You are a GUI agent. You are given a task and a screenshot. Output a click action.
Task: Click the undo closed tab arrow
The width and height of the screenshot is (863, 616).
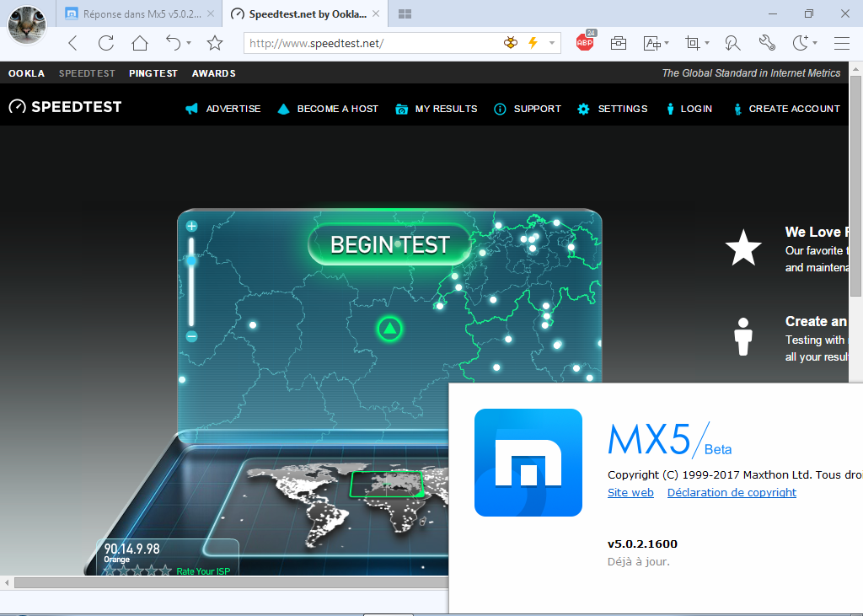coord(174,42)
